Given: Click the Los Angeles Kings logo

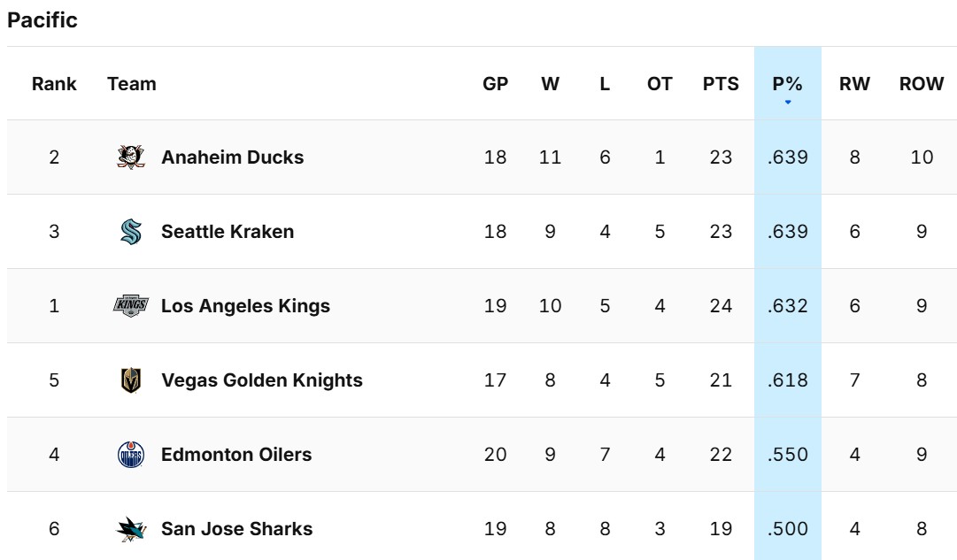Looking at the screenshot, I should click(x=131, y=306).
